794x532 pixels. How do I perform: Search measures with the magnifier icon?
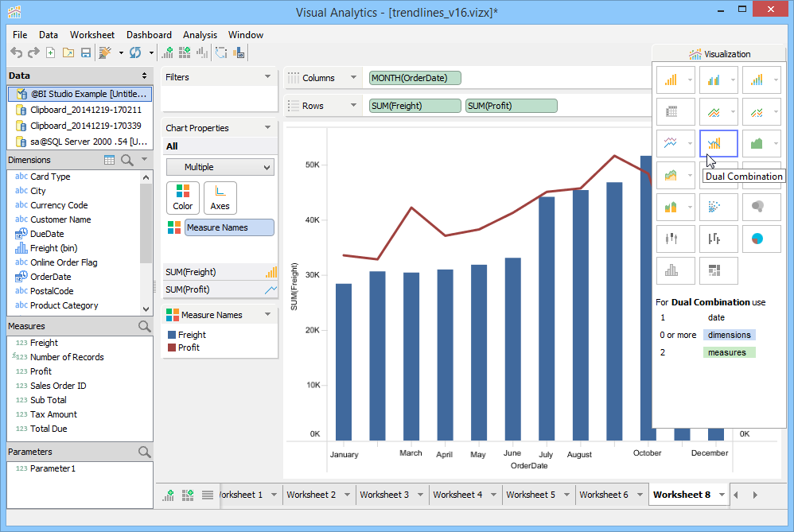(x=144, y=327)
